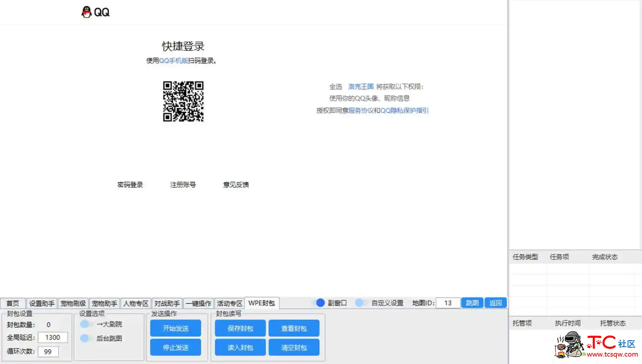The width and height of the screenshot is (642, 364).
Task: Click the 全局延迟 input field
Action: pyautogui.click(x=53, y=337)
